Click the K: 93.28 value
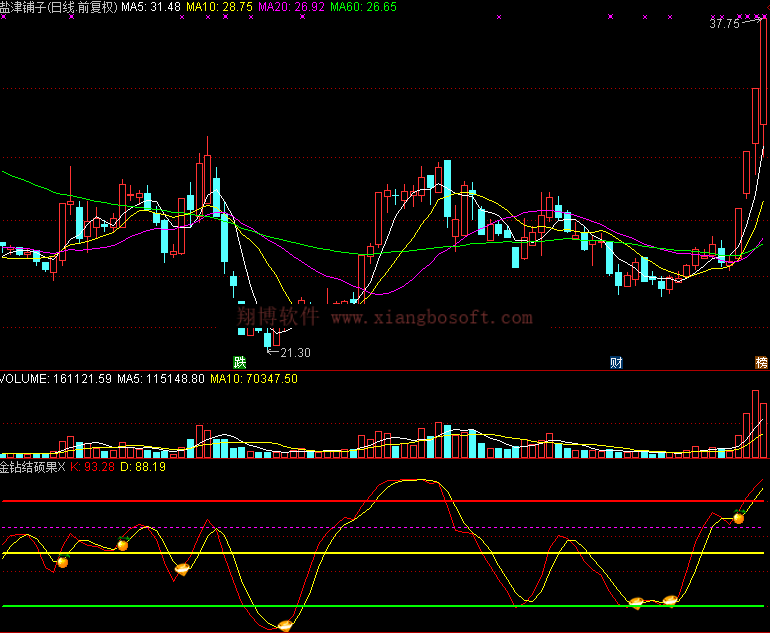770x633 pixels. [92, 467]
